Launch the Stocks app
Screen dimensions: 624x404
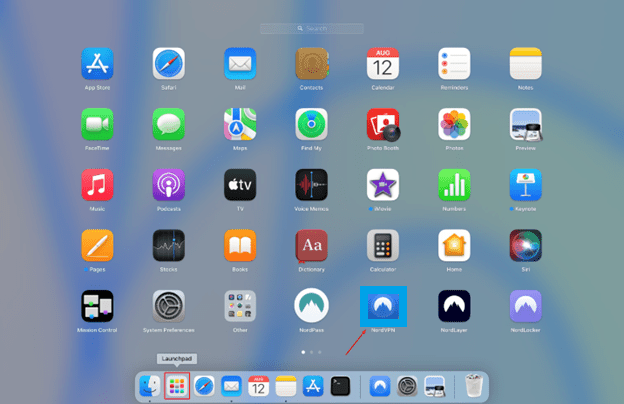168,245
